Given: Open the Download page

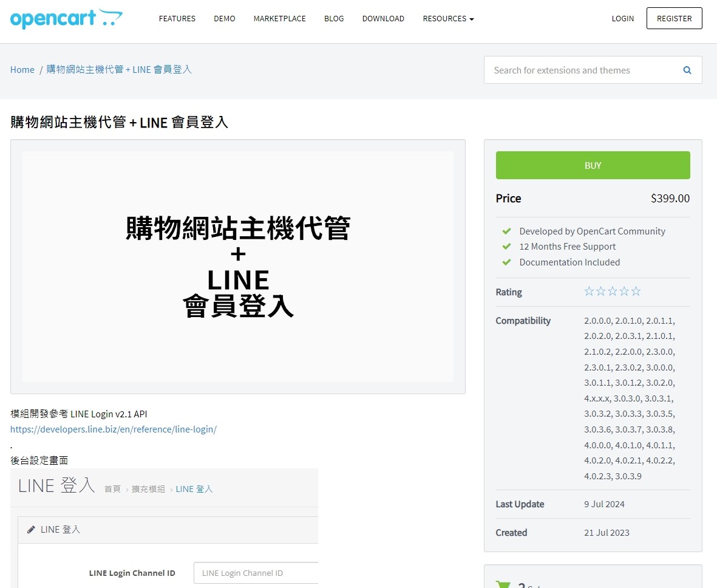Looking at the screenshot, I should tap(383, 19).
